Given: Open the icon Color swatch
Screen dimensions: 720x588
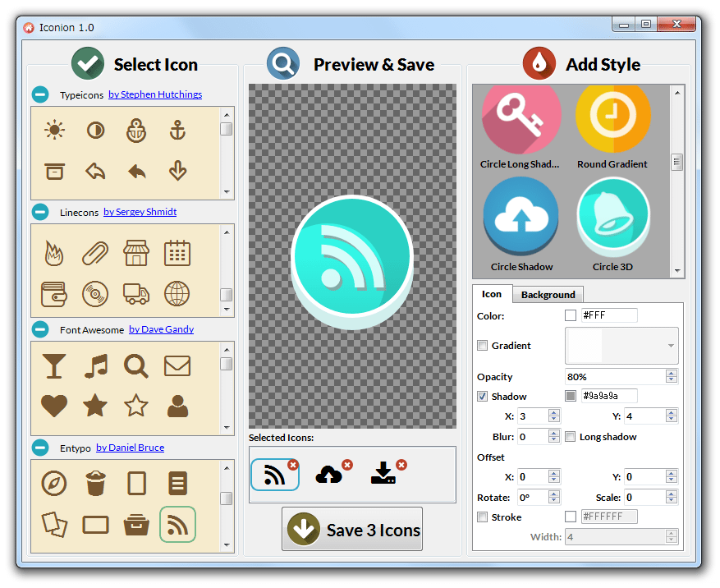Looking at the screenshot, I should click(x=571, y=315).
